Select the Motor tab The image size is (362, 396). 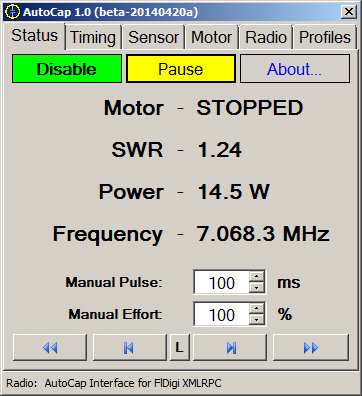coord(212,37)
